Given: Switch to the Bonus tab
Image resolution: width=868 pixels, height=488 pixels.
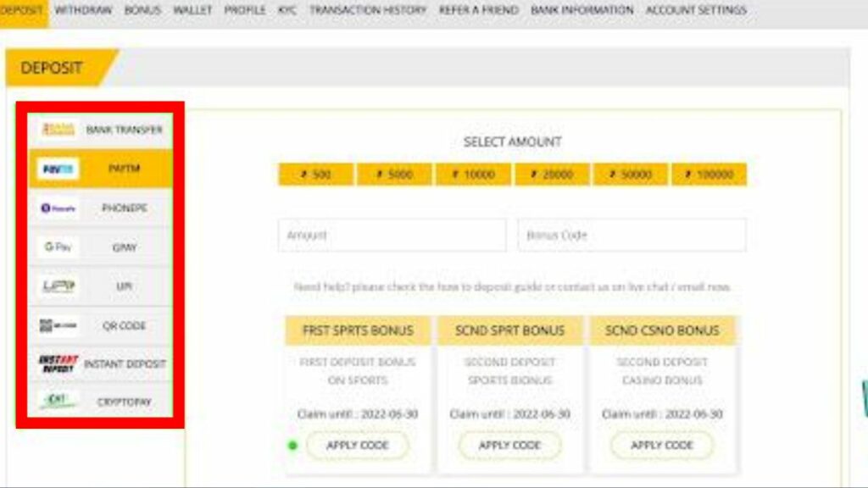Looking at the screenshot, I should pos(142,10).
